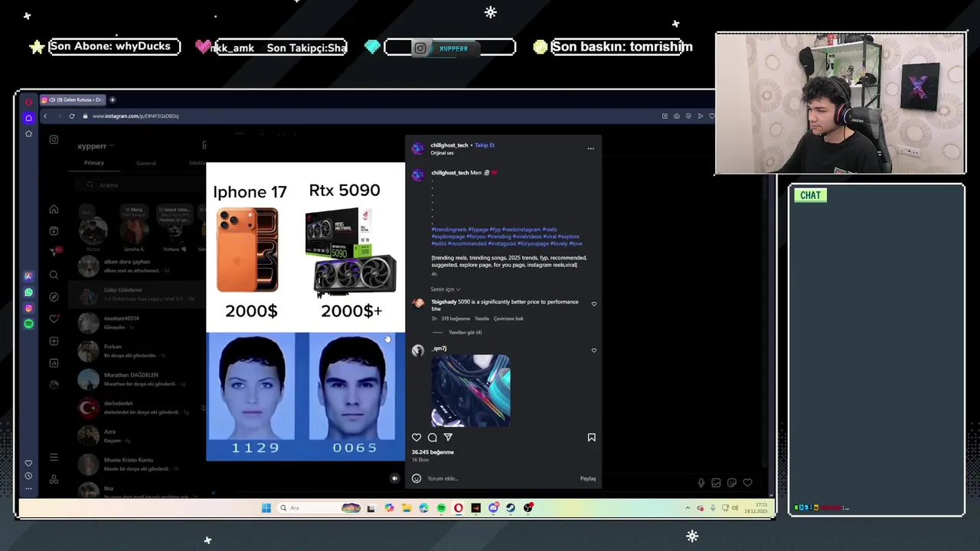The height and width of the screenshot is (551, 980).
Task: Open Instagram notifications heart icon
Action: pyautogui.click(x=54, y=318)
